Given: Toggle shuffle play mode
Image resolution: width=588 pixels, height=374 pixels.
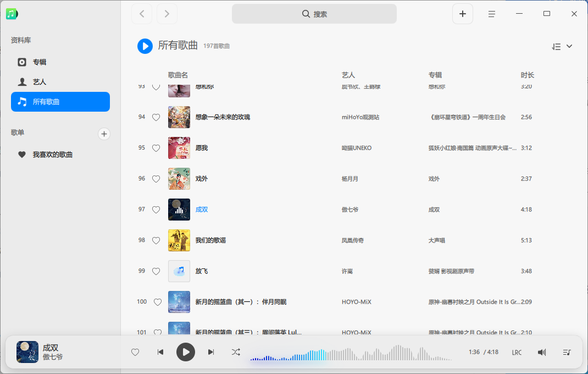Looking at the screenshot, I should pyautogui.click(x=236, y=352).
